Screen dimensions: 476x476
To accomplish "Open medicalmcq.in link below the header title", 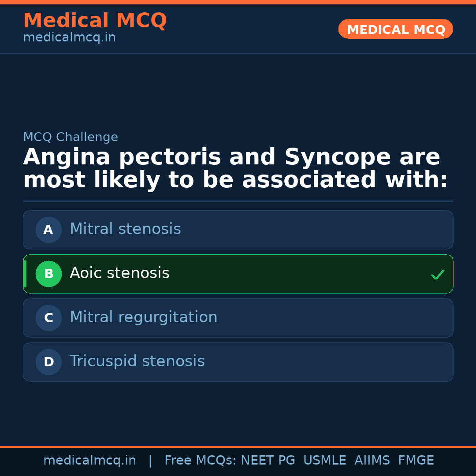I will (x=69, y=38).
